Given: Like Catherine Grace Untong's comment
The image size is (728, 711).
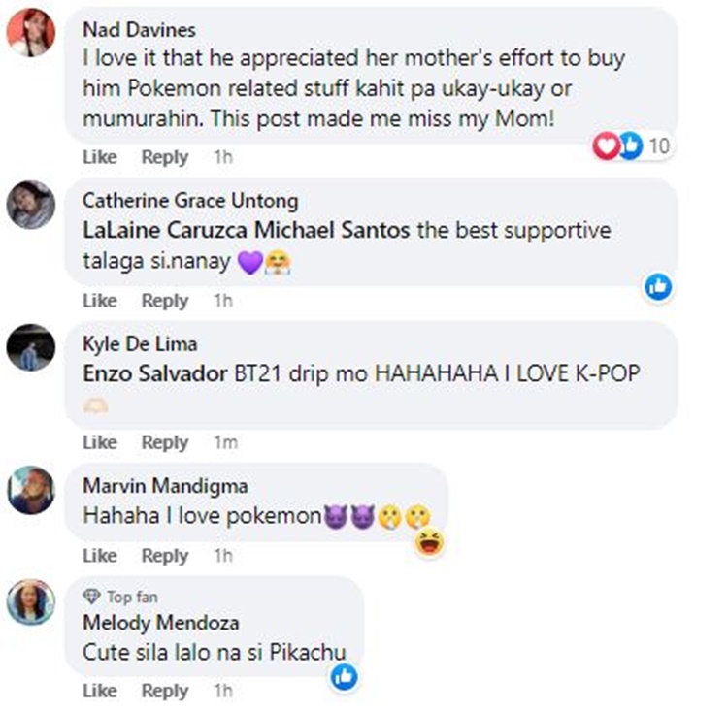Looking at the screenshot, I should tap(99, 301).
